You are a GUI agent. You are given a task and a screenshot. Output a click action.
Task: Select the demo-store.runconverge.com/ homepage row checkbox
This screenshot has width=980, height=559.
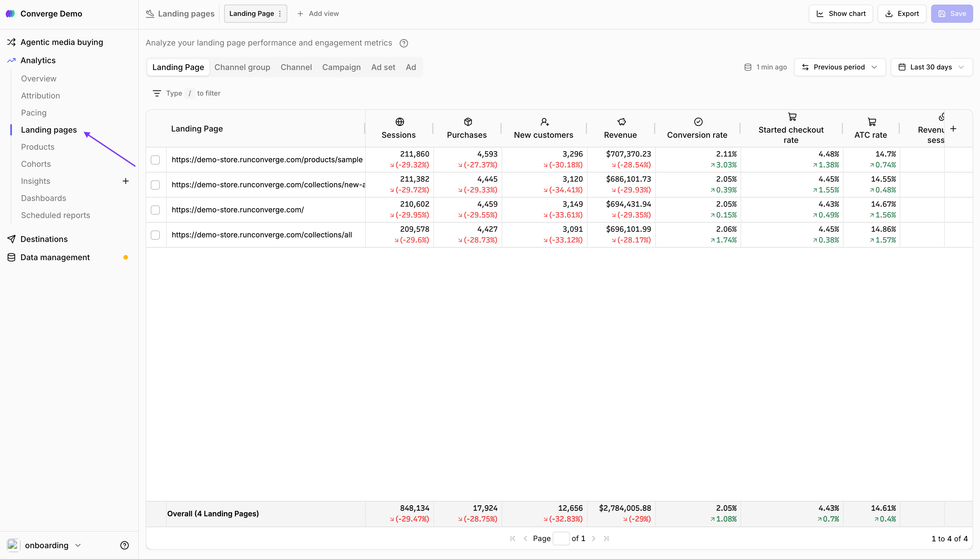click(x=155, y=209)
